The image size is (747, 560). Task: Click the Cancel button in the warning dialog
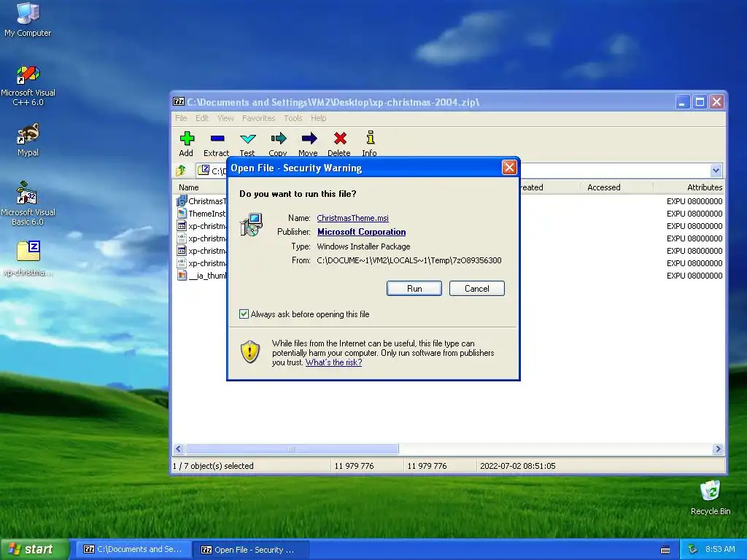point(477,289)
